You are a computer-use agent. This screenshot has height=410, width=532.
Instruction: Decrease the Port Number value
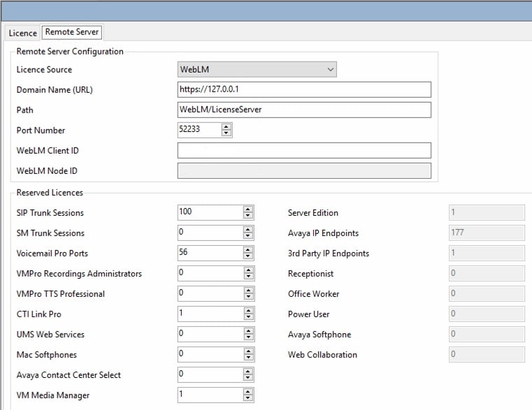[226, 133]
